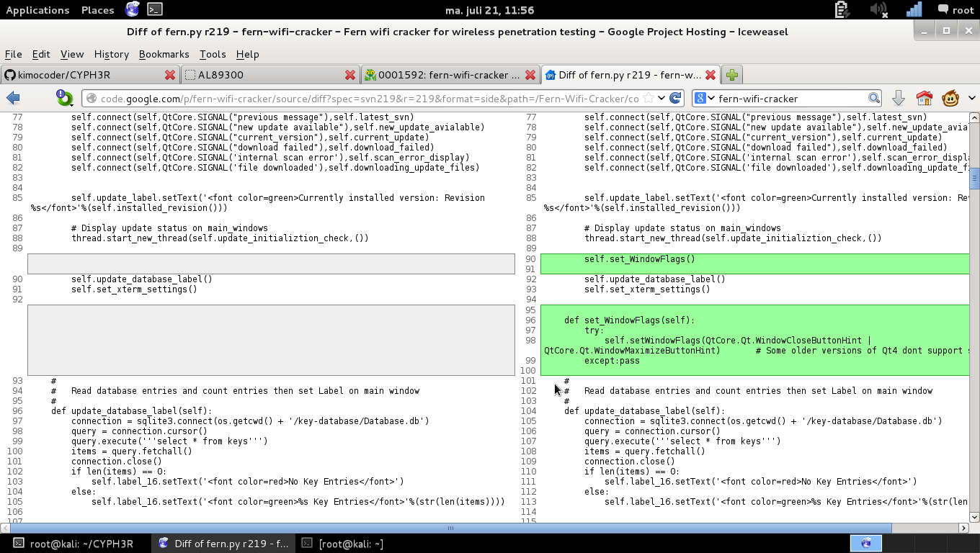Image resolution: width=980 pixels, height=553 pixels.
Task: Open the search engine selector dropdown
Action: 704,99
